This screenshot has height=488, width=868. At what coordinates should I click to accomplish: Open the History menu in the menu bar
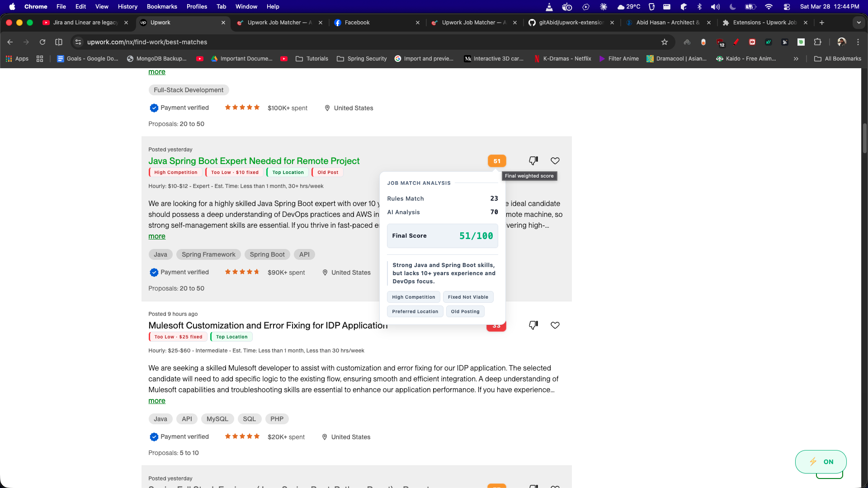[127, 6]
